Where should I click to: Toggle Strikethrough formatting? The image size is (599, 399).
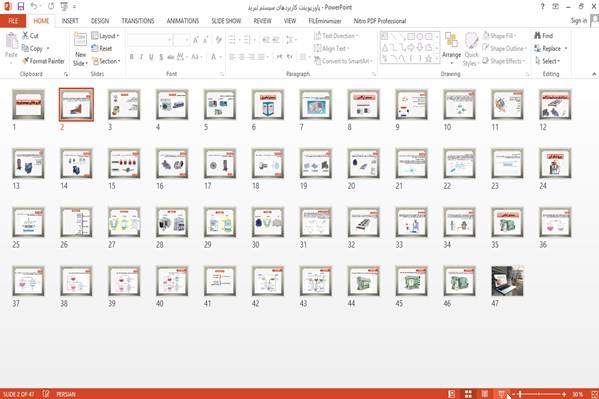coord(171,57)
